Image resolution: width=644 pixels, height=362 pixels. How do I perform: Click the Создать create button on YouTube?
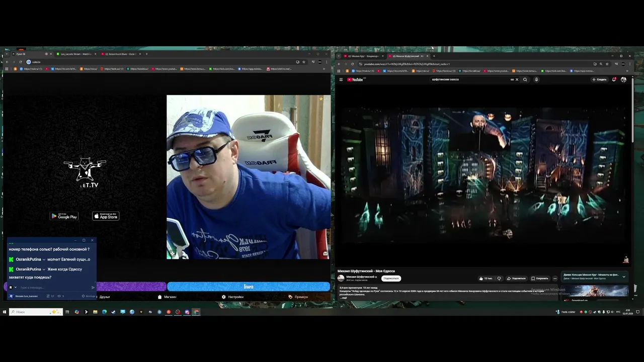(599, 79)
